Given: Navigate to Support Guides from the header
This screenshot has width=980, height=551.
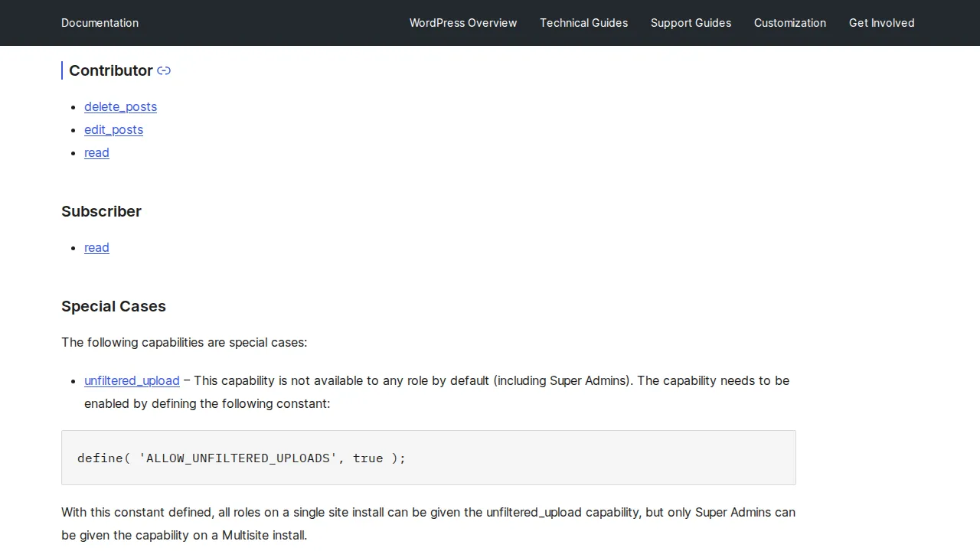Looking at the screenshot, I should [691, 23].
